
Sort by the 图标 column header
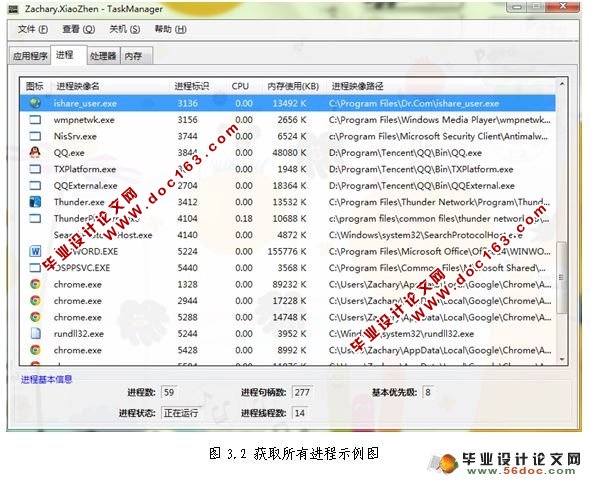34,86
